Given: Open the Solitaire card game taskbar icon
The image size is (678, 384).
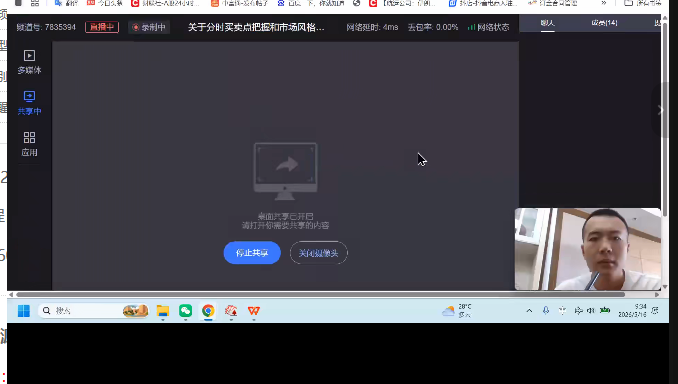Looking at the screenshot, I should 231,310.
